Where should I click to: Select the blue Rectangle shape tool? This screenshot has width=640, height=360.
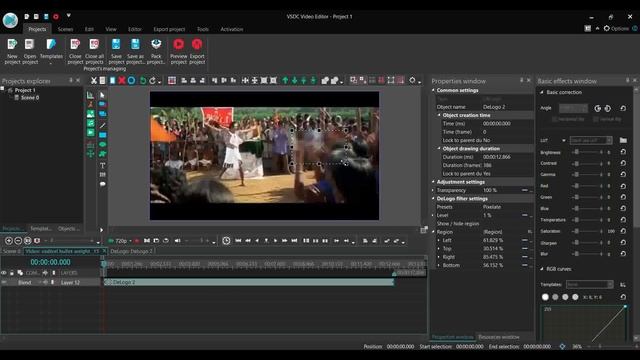coord(102,135)
